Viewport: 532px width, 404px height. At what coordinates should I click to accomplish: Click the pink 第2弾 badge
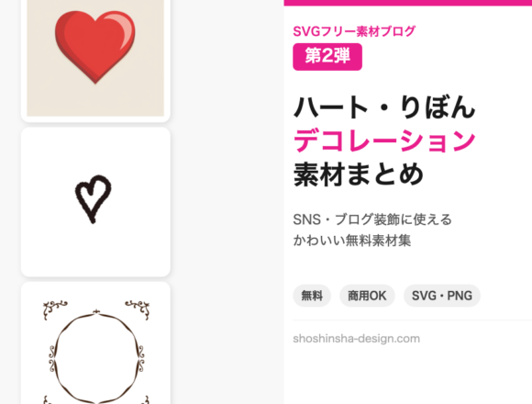327,57
